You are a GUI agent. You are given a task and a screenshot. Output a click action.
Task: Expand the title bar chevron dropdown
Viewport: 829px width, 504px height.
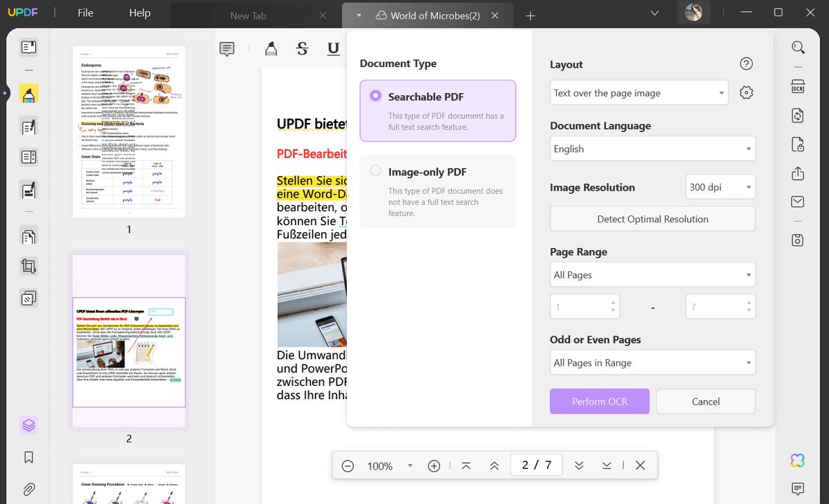tap(655, 13)
